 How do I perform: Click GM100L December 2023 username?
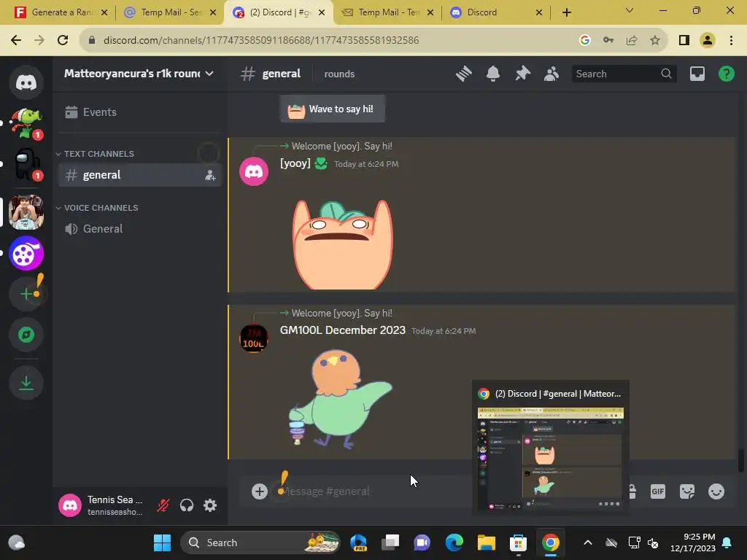point(343,330)
